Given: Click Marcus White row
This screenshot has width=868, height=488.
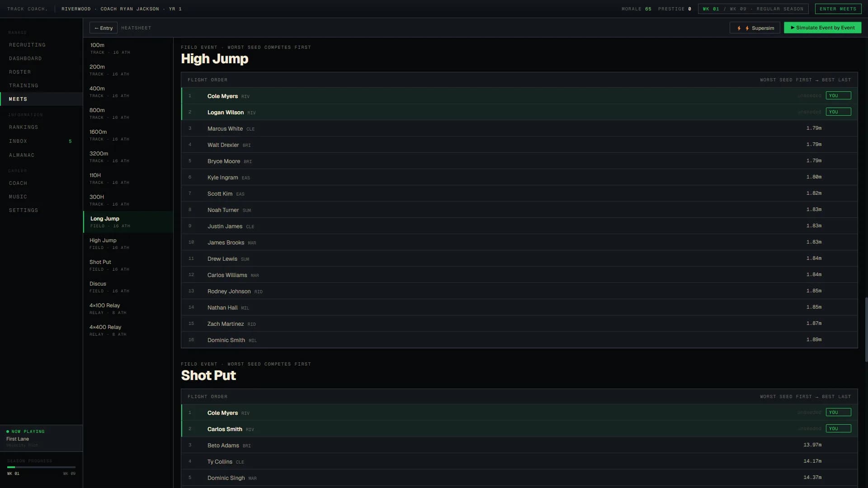Looking at the screenshot, I should (x=519, y=128).
